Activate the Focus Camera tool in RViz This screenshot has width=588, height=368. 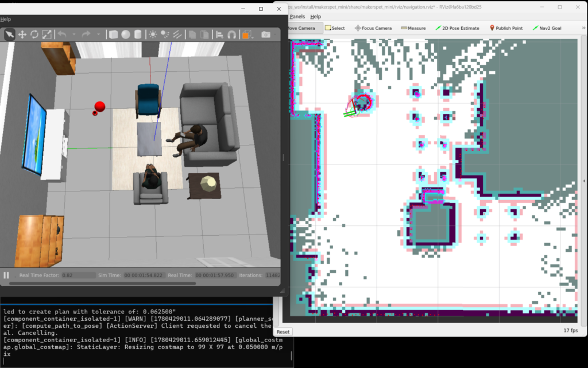click(x=373, y=28)
